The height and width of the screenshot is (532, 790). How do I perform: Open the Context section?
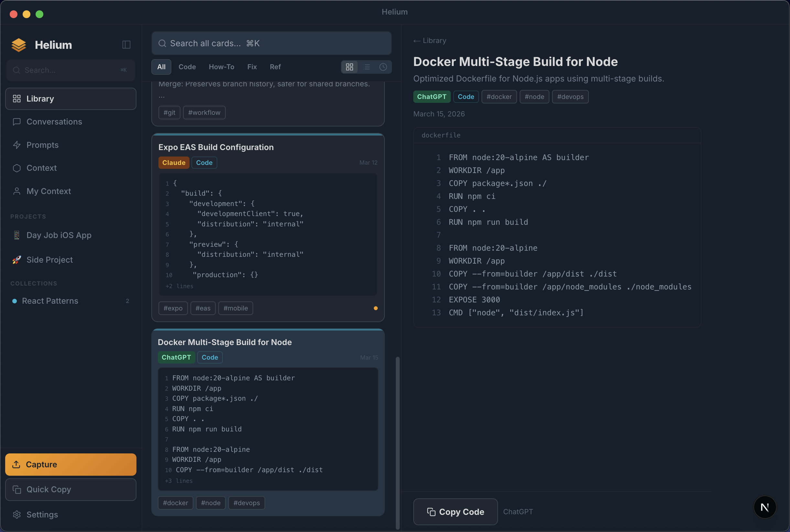point(41,168)
